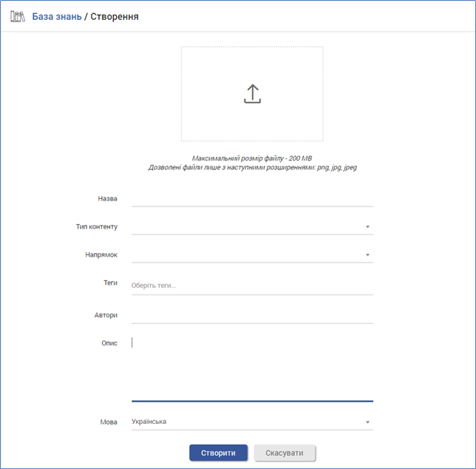Focus the 'Назва' text input field

point(251,198)
